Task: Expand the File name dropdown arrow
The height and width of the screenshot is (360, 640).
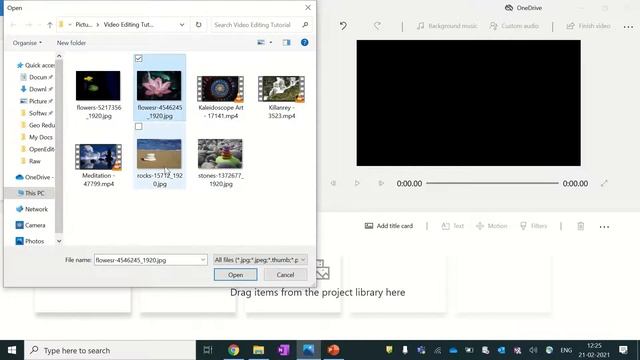Action: [x=203, y=260]
